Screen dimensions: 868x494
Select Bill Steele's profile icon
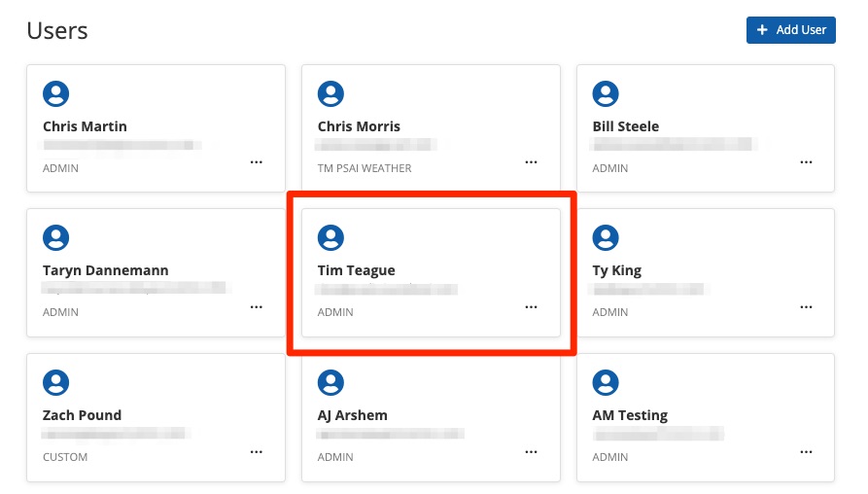(606, 93)
